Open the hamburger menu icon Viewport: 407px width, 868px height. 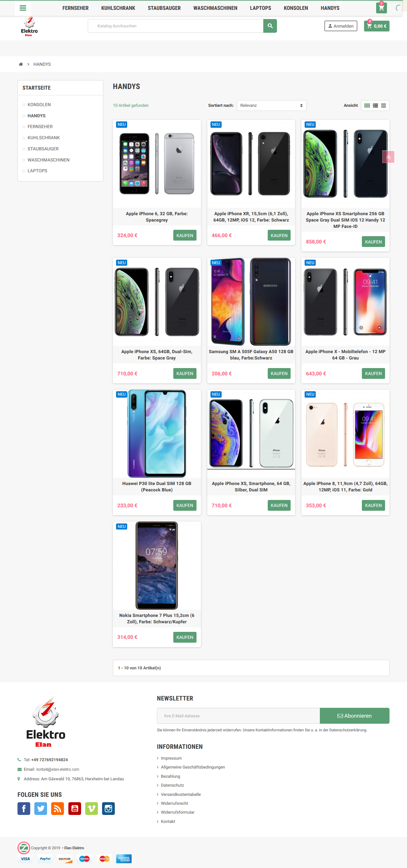pos(23,8)
